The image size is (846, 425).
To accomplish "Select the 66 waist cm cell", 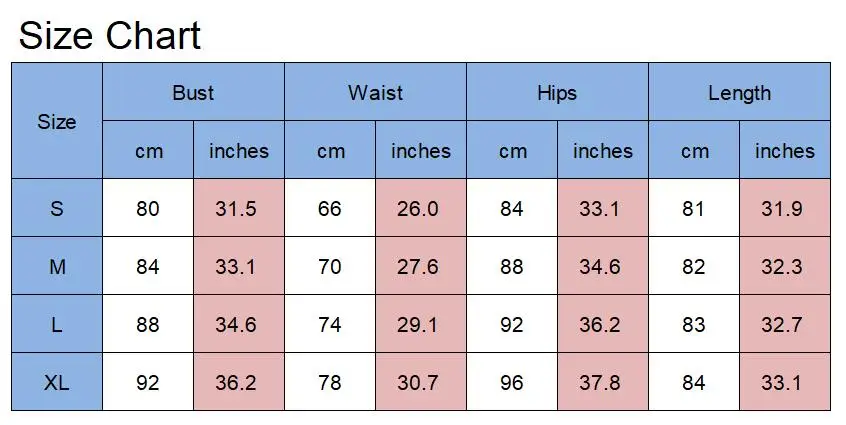I will 330,208.
